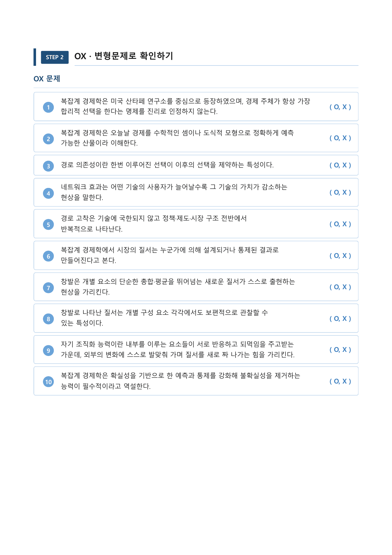Click the 'OX 문제' section title

[x=47, y=79]
